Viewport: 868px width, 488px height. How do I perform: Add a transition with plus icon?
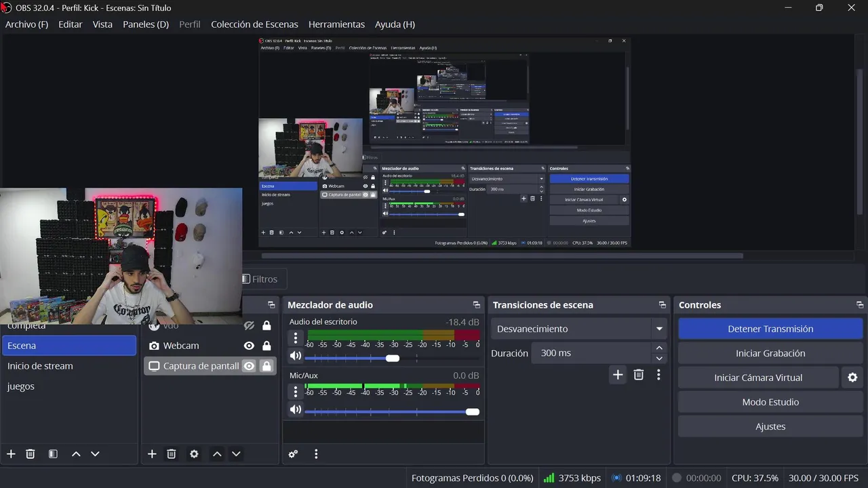[618, 375]
